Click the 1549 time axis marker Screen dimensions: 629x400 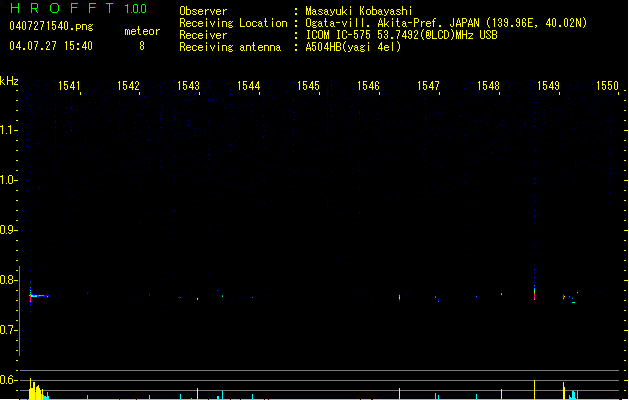tap(548, 86)
